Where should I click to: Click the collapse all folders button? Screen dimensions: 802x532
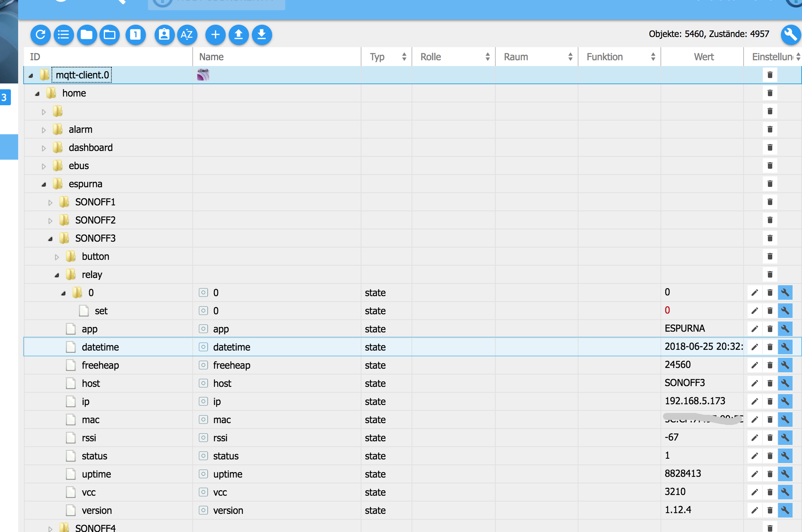pos(87,35)
